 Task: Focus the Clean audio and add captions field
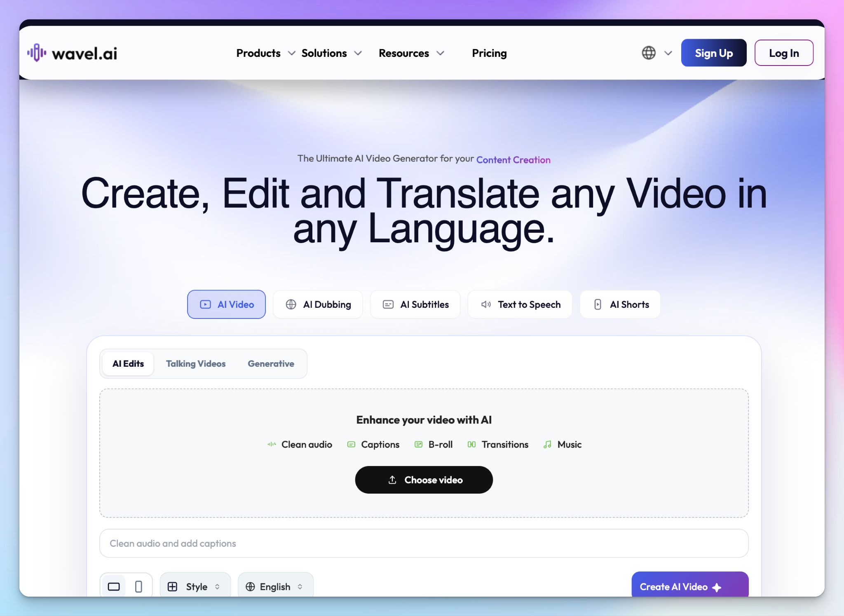(x=424, y=543)
